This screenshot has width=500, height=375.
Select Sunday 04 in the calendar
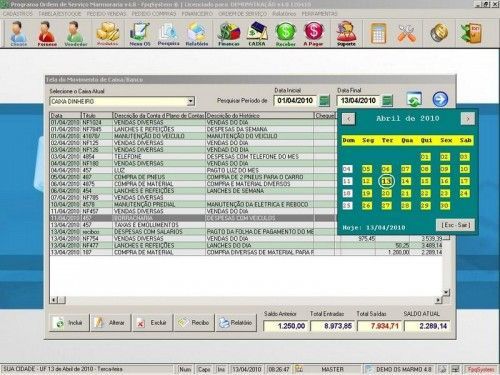click(347, 169)
